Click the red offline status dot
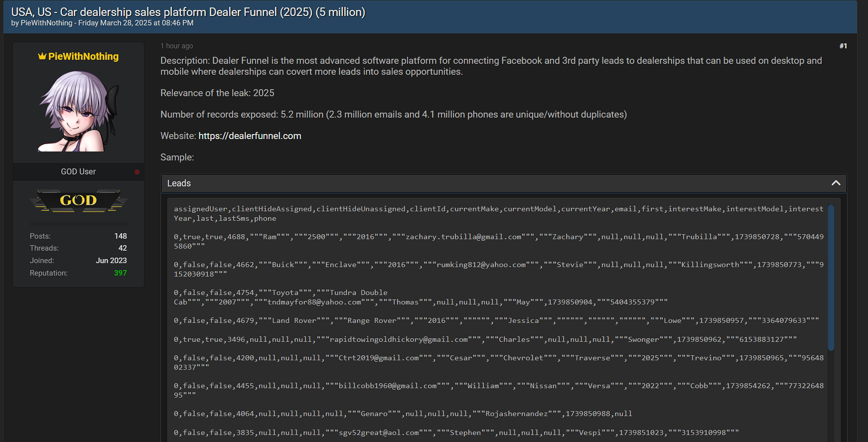The height and width of the screenshot is (442, 868). 137,172
